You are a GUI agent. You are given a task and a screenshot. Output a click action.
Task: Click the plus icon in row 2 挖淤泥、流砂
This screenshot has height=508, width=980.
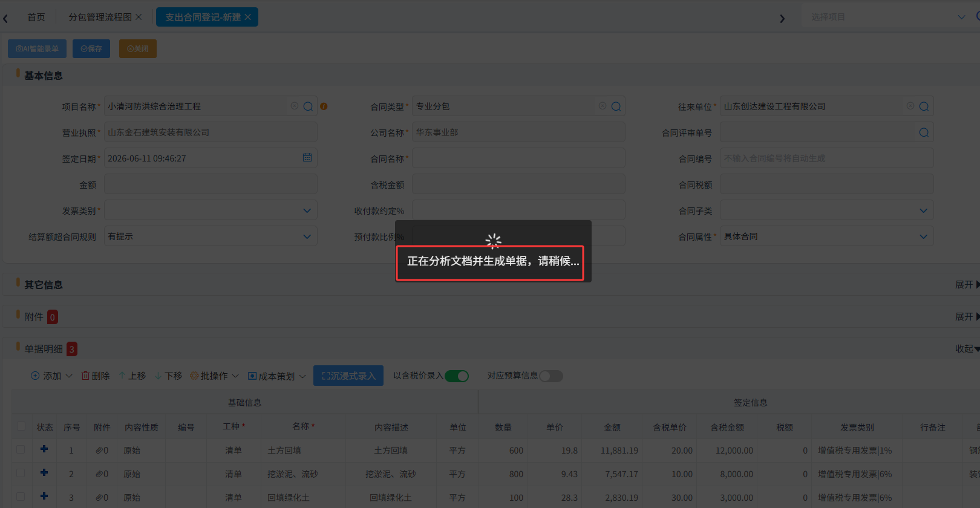click(44, 473)
